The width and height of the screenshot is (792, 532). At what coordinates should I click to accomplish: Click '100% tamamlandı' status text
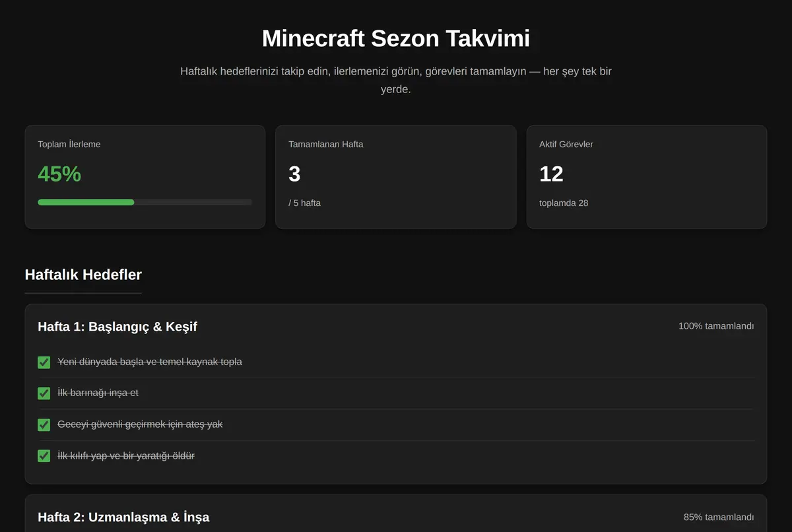716,326
